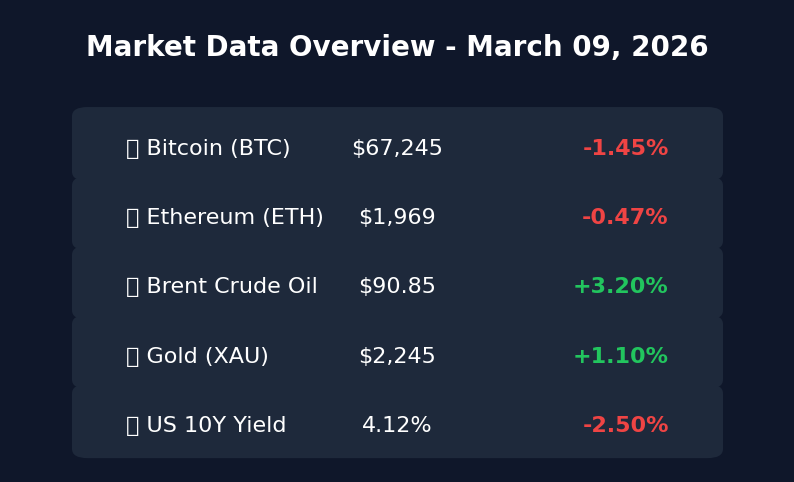Click the icon beside Ethereum (ETH)

(132, 218)
